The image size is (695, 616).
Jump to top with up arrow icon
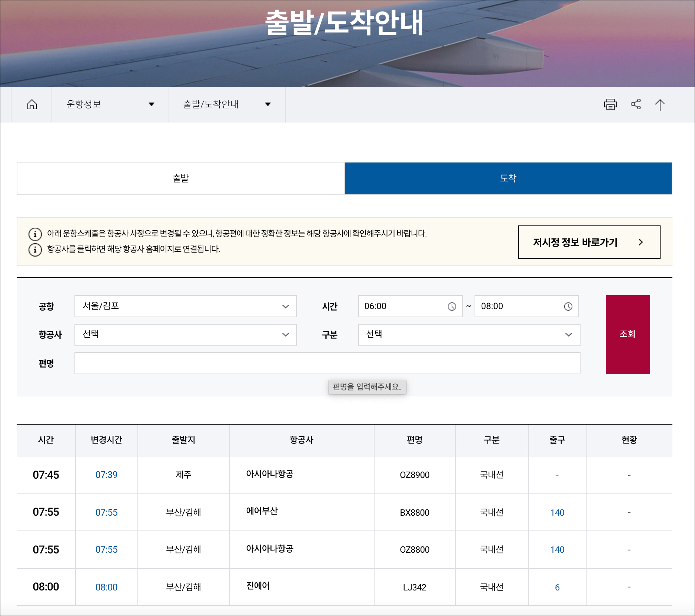pyautogui.click(x=660, y=104)
